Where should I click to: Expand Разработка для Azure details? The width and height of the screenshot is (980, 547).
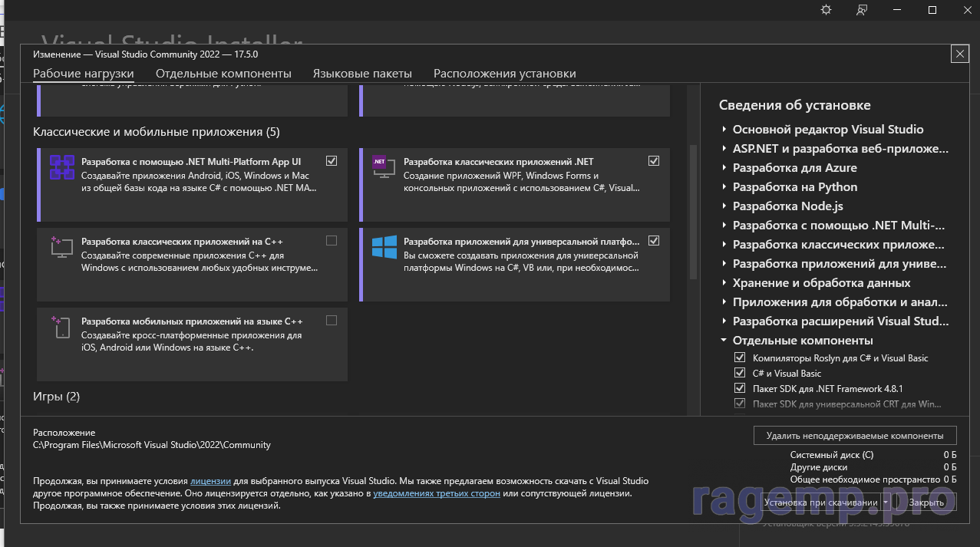(x=724, y=168)
